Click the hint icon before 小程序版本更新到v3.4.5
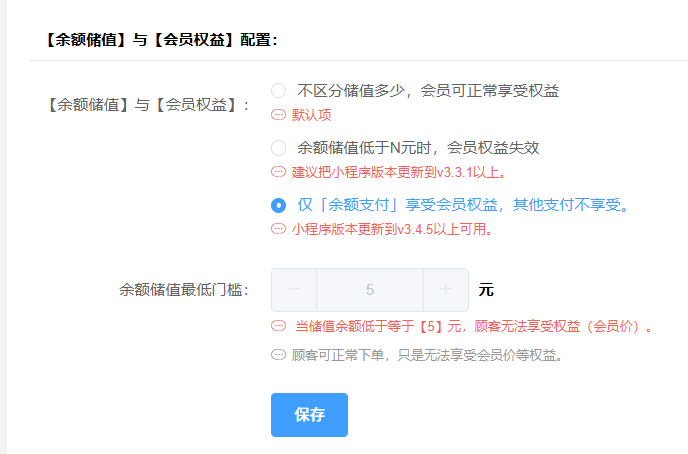Image resolution: width=688 pixels, height=454 pixels. (x=278, y=229)
